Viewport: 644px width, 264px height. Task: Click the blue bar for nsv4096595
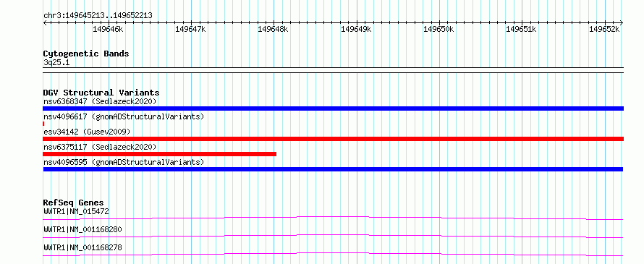pos(333,169)
